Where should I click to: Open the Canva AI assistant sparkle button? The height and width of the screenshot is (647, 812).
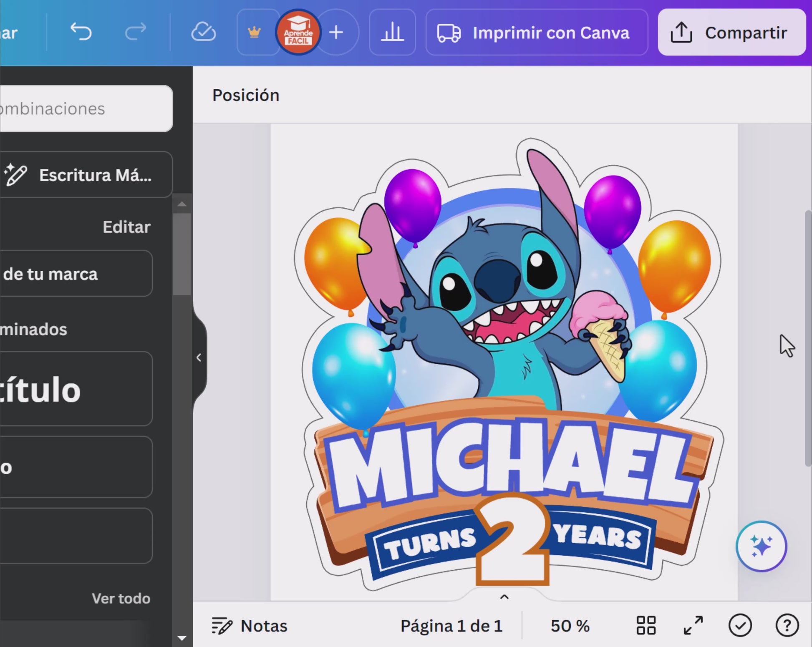(x=761, y=546)
